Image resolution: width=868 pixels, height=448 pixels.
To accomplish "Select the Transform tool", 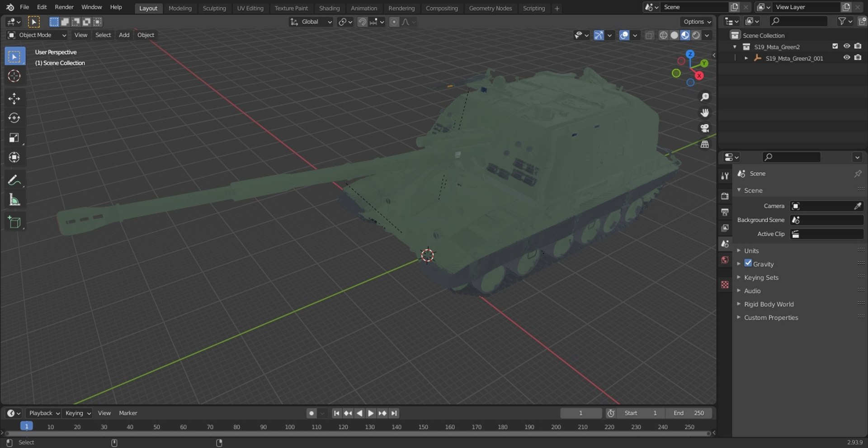I will tap(14, 157).
